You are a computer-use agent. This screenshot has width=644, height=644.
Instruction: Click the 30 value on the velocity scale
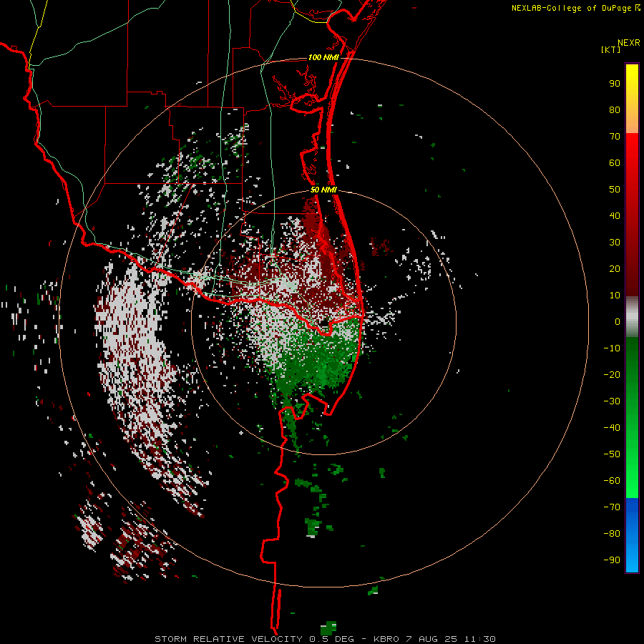[615, 243]
